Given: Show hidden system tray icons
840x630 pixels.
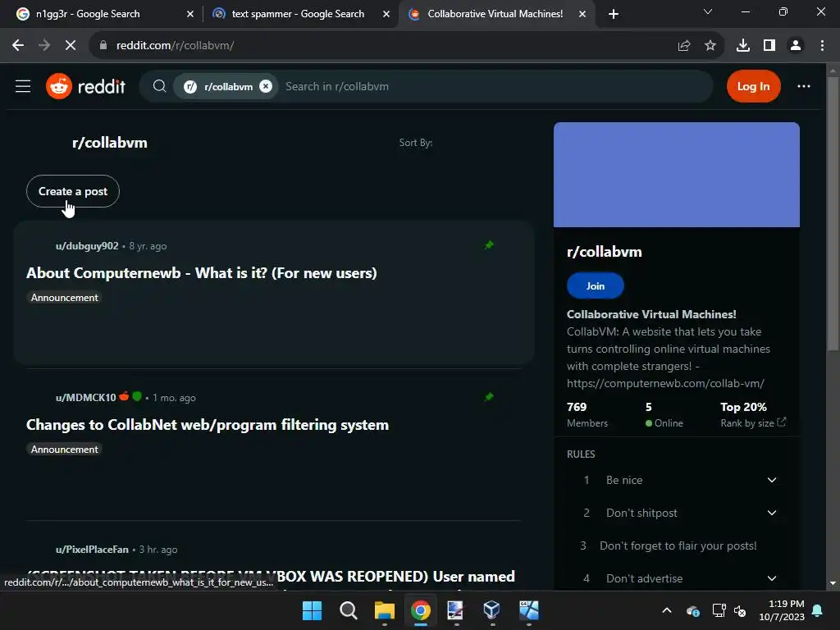Looking at the screenshot, I should click(667, 610).
